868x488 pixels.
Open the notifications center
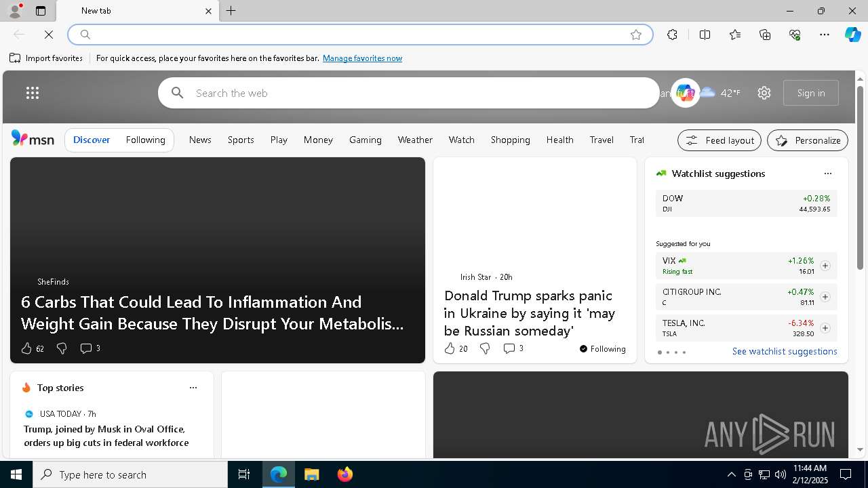846,474
